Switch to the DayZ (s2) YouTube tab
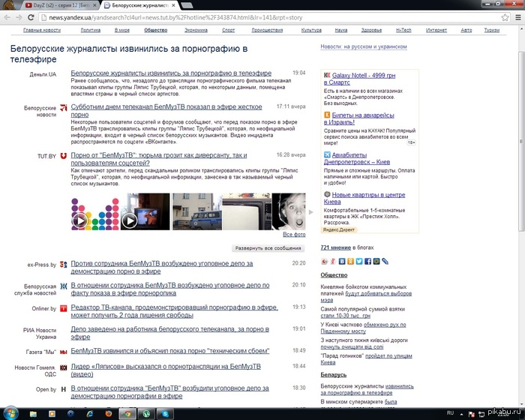Screen dimensions: 525x420 pyautogui.click(x=60, y=5)
